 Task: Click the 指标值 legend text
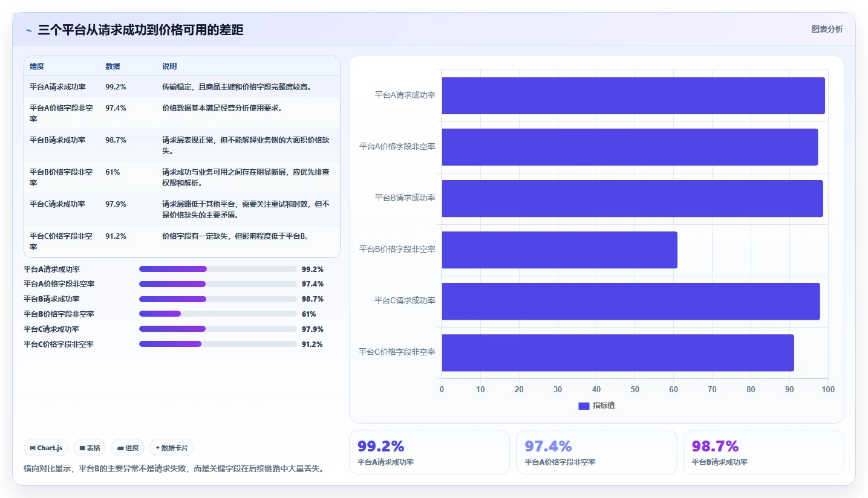pyautogui.click(x=604, y=406)
